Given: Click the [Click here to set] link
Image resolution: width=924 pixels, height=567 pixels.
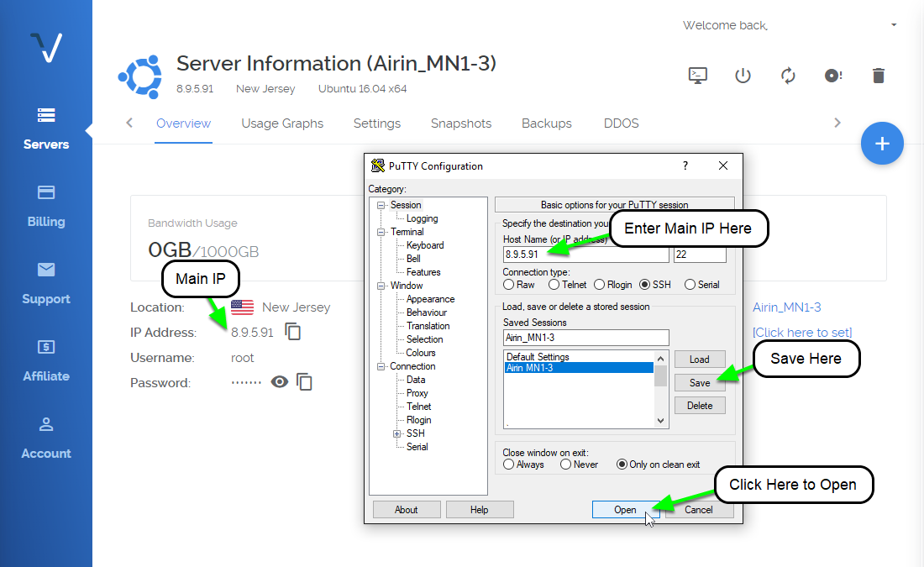Looking at the screenshot, I should 802,333.
